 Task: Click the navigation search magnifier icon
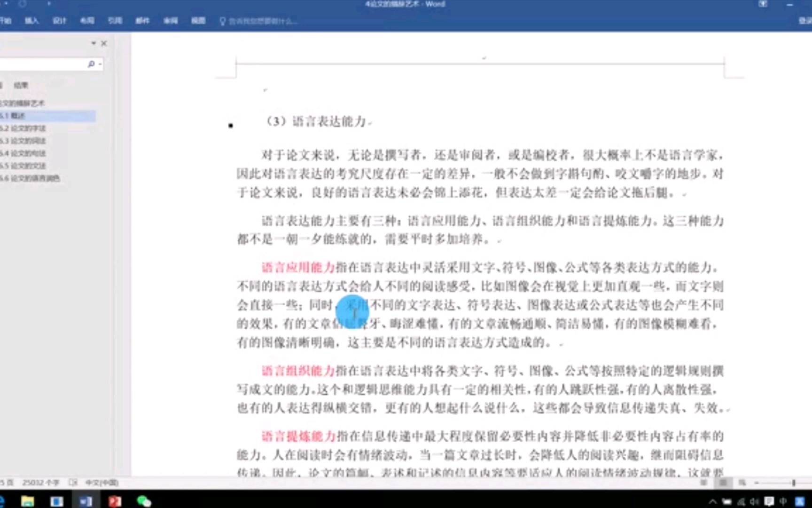91,64
